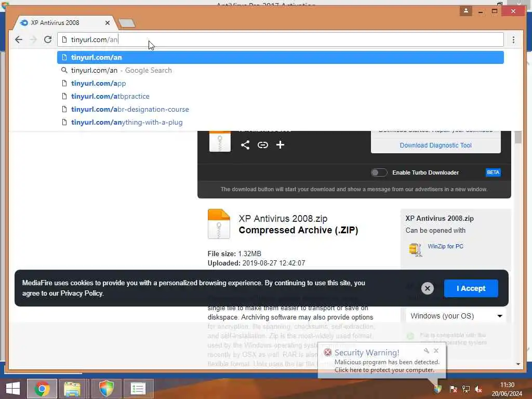The image size is (532, 399).
Task: Open the Chrome three-dot menu
Action: (x=513, y=39)
